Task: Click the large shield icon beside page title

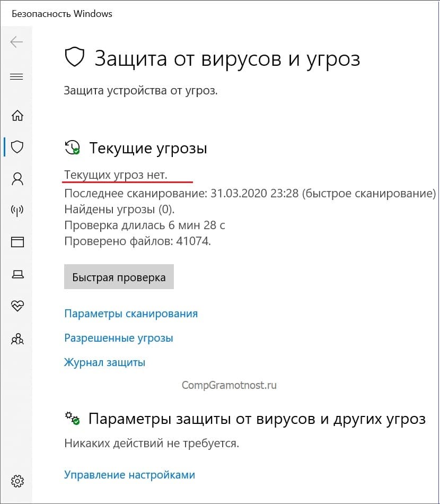Action: coord(75,57)
